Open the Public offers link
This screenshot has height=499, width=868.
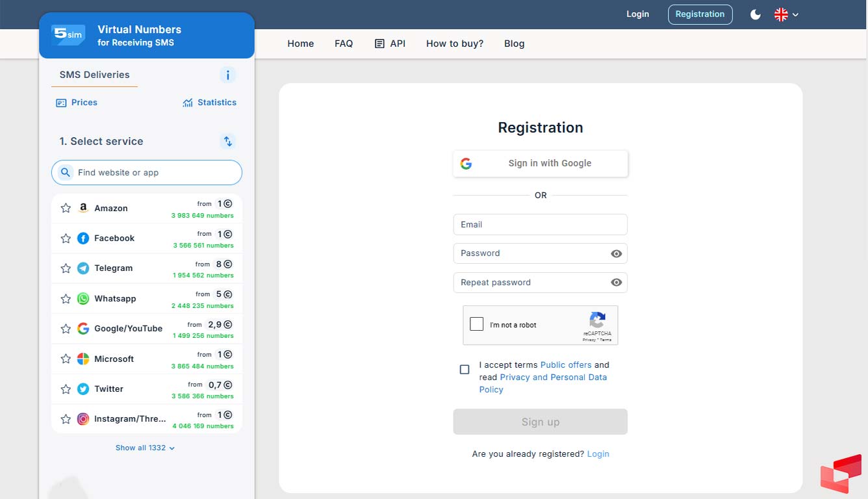click(x=565, y=365)
